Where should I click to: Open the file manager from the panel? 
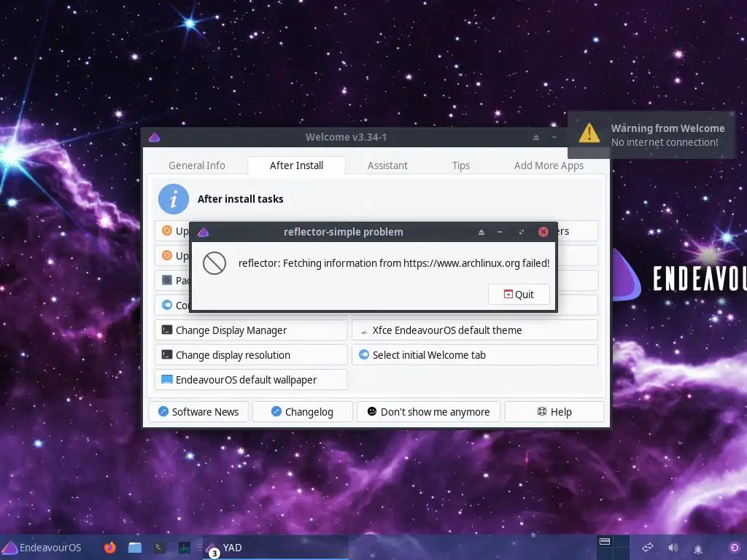coord(135,548)
